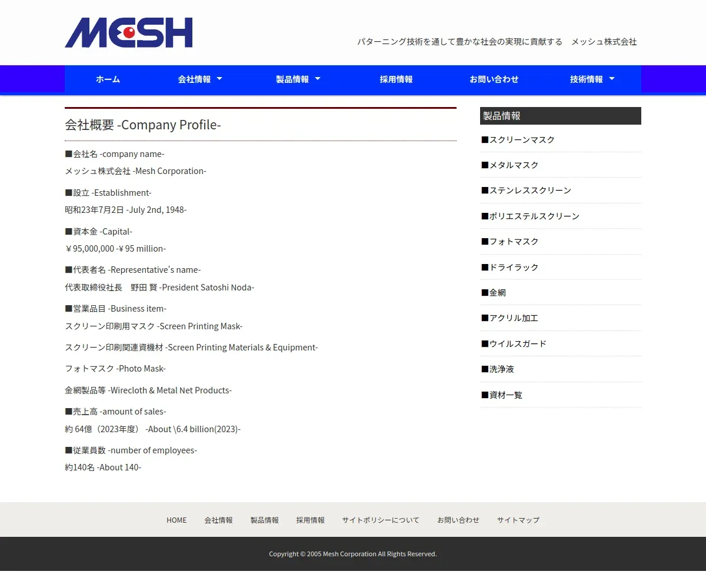This screenshot has height=588, width=706.
Task: Click the header tagline ending メッシュ株式会社
Action: click(x=497, y=42)
